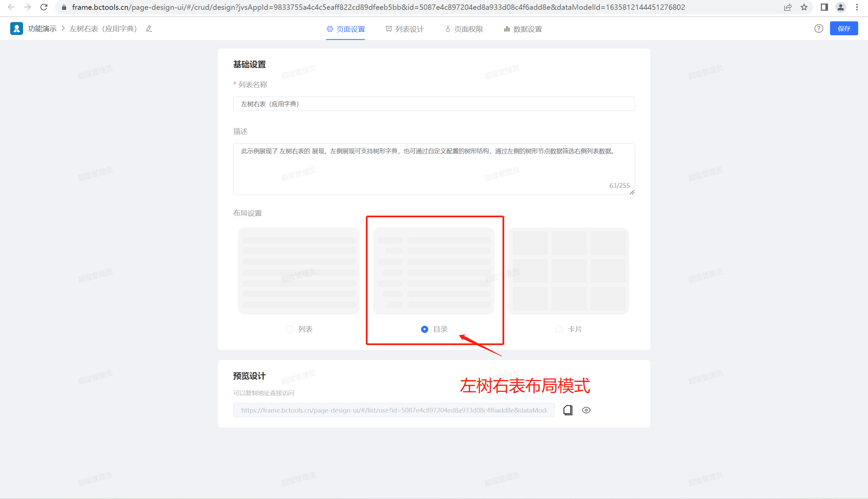Copy the preview URL with copy icon
Viewport: 868px width, 499px height.
[568, 410]
